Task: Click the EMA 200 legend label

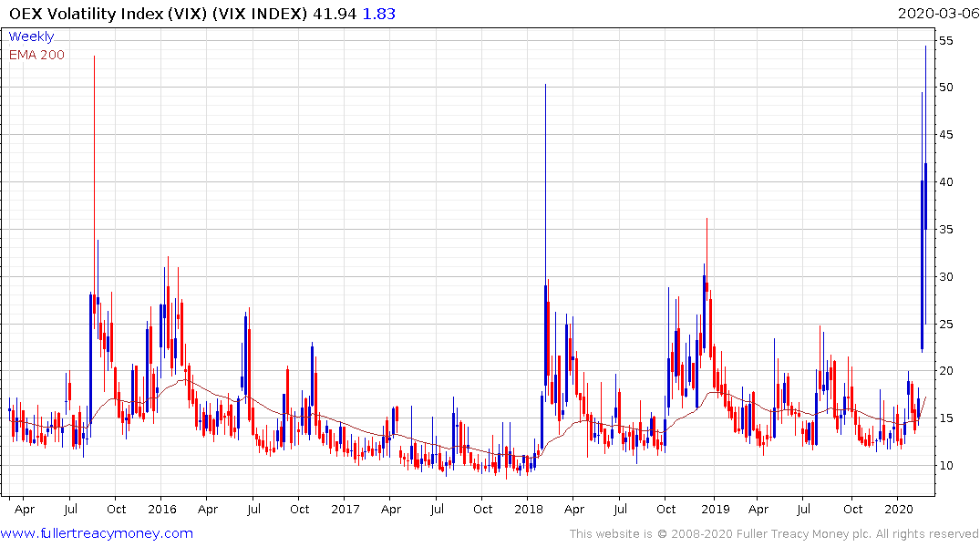Action: (x=36, y=55)
